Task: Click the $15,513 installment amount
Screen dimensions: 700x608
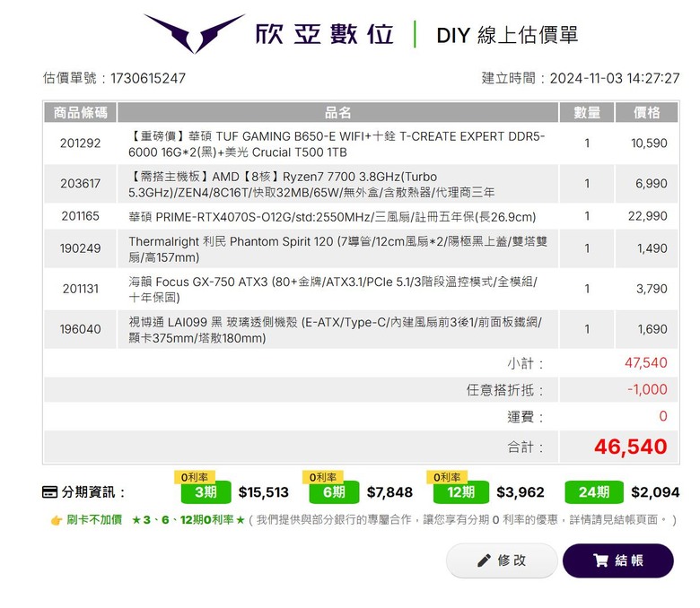Action: tap(263, 492)
